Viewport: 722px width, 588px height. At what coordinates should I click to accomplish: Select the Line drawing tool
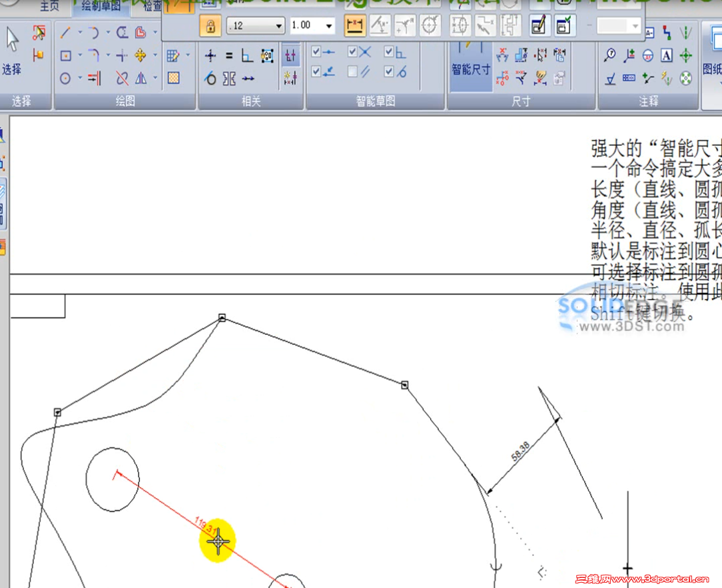(x=65, y=33)
